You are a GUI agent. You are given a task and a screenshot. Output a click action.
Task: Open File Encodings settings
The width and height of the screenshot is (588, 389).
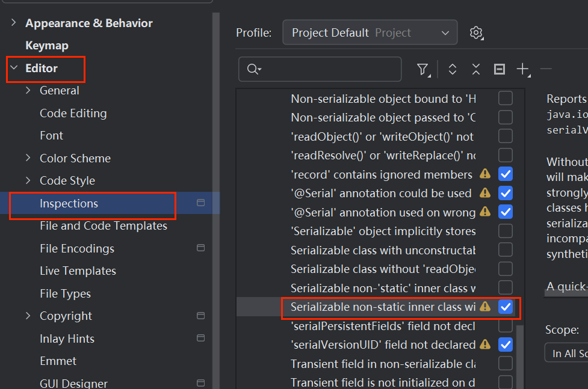[x=77, y=248]
